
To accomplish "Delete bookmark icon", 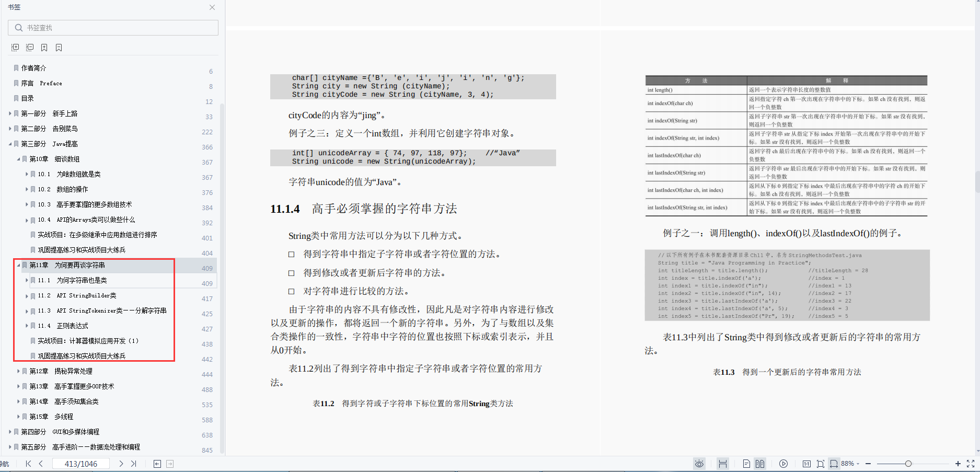I will click(59, 48).
